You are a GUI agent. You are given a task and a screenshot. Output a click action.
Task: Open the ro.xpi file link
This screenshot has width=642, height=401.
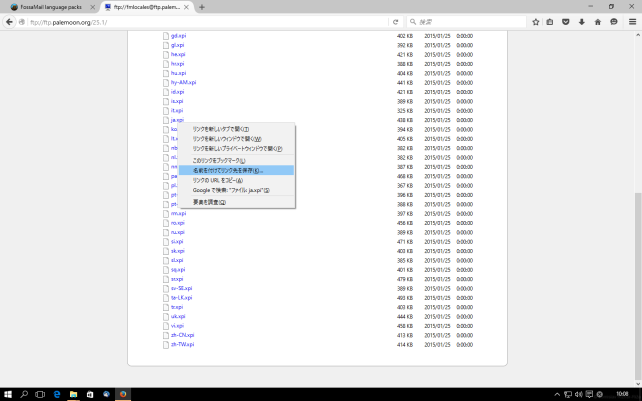coord(178,223)
